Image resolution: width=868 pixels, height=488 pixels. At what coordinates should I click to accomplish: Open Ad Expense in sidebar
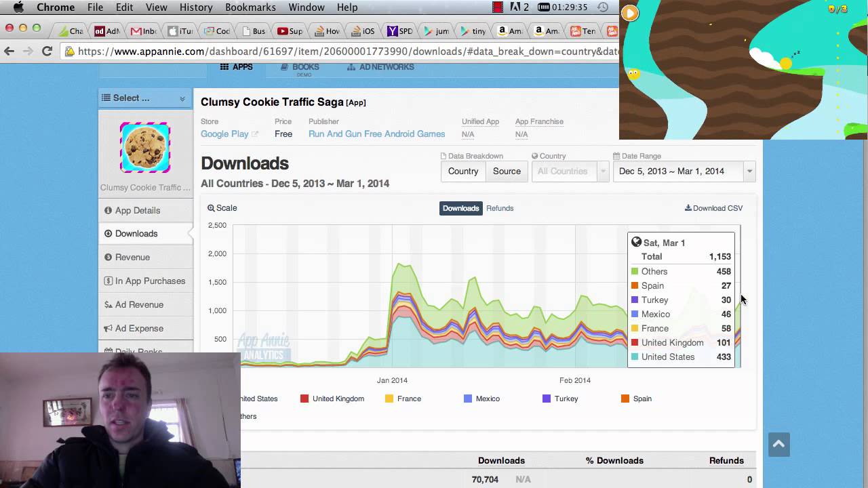point(145,329)
